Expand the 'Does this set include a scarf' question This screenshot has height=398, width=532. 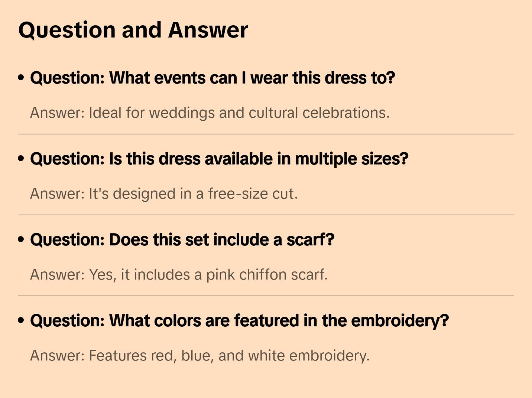(x=182, y=240)
